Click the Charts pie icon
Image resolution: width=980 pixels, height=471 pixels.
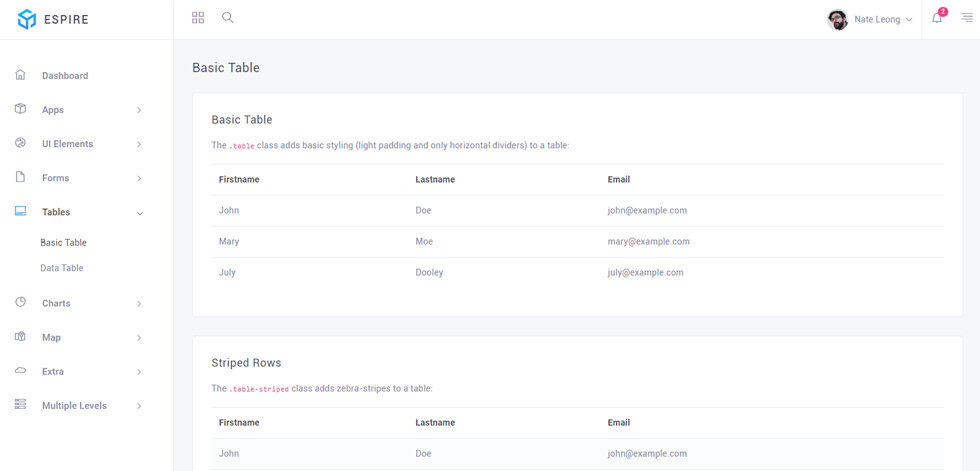[20, 302]
